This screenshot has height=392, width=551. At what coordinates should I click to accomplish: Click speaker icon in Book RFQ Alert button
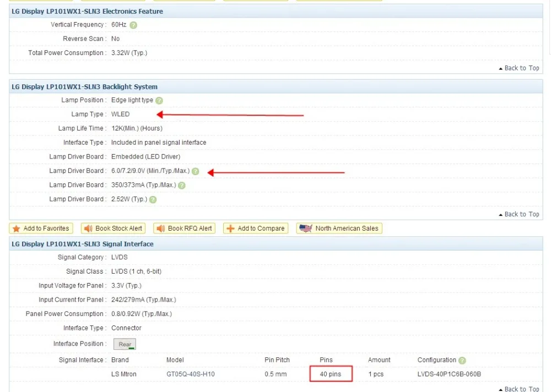(160, 228)
